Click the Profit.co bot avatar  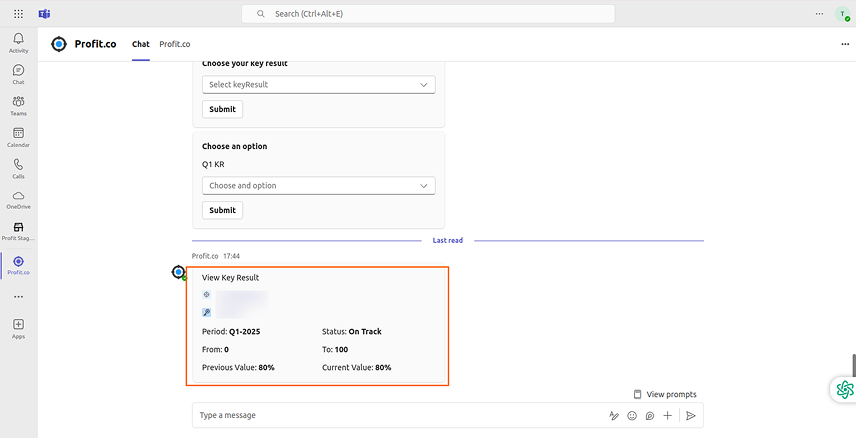click(179, 272)
